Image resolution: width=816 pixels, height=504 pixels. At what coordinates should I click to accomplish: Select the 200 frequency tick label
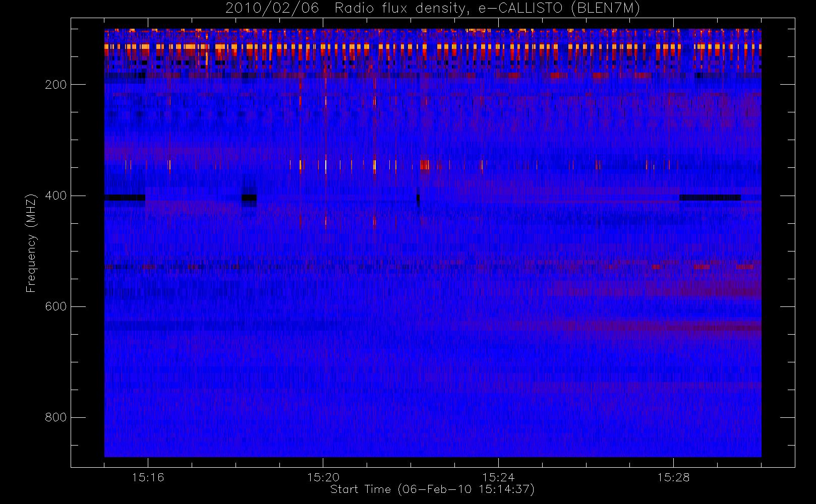(56, 85)
